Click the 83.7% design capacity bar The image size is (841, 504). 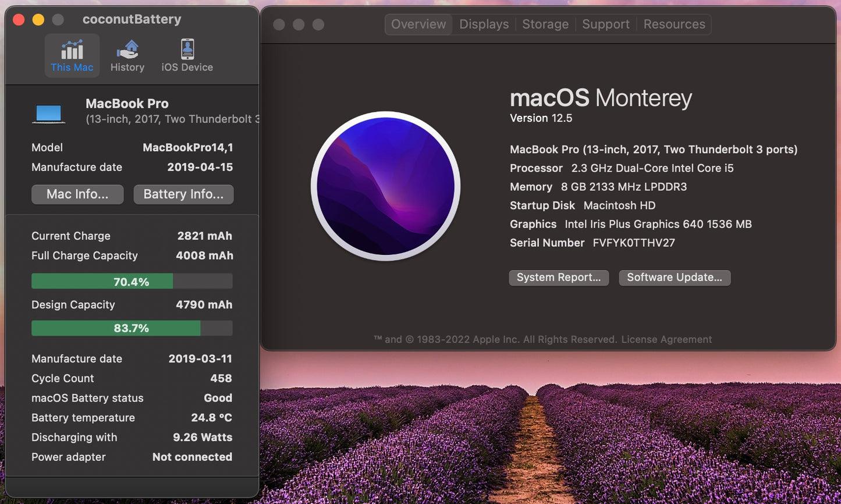click(x=131, y=328)
